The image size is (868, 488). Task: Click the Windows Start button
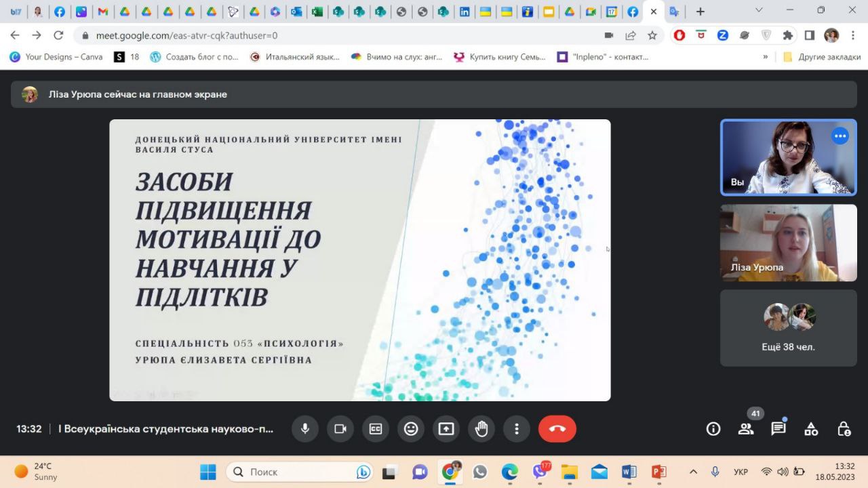(x=208, y=472)
